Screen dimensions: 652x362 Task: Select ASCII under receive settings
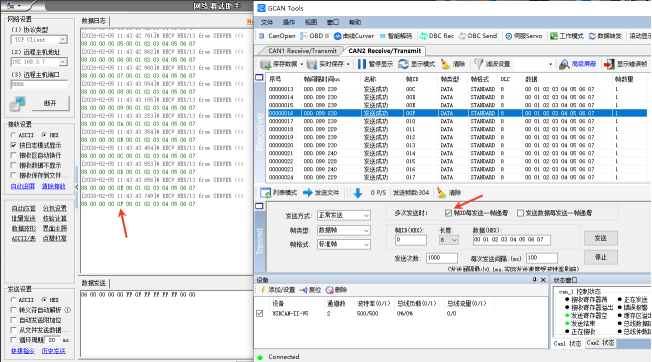coord(13,135)
